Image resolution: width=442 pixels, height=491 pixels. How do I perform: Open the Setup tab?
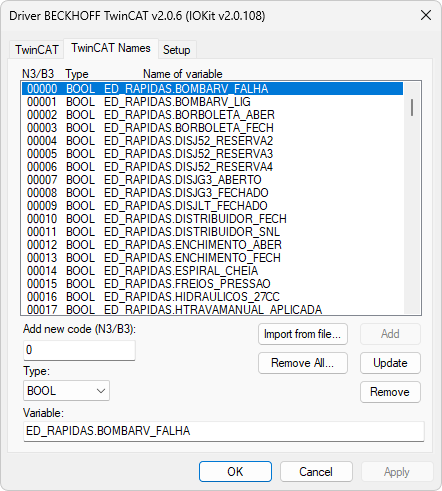pyautogui.click(x=177, y=50)
